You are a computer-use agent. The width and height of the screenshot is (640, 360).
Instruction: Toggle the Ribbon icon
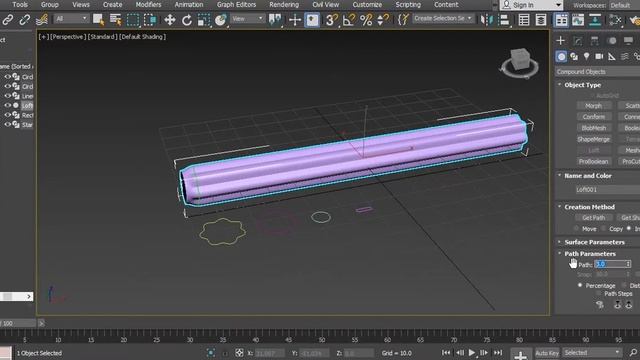point(561,20)
